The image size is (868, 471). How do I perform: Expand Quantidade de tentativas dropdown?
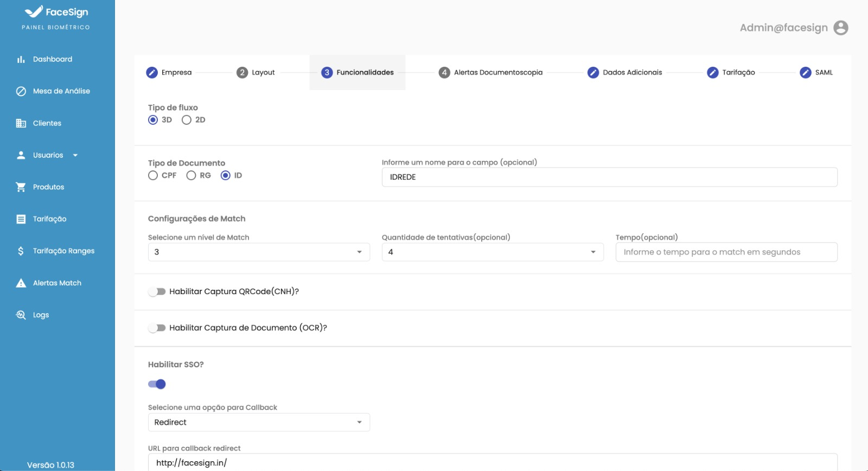492,252
